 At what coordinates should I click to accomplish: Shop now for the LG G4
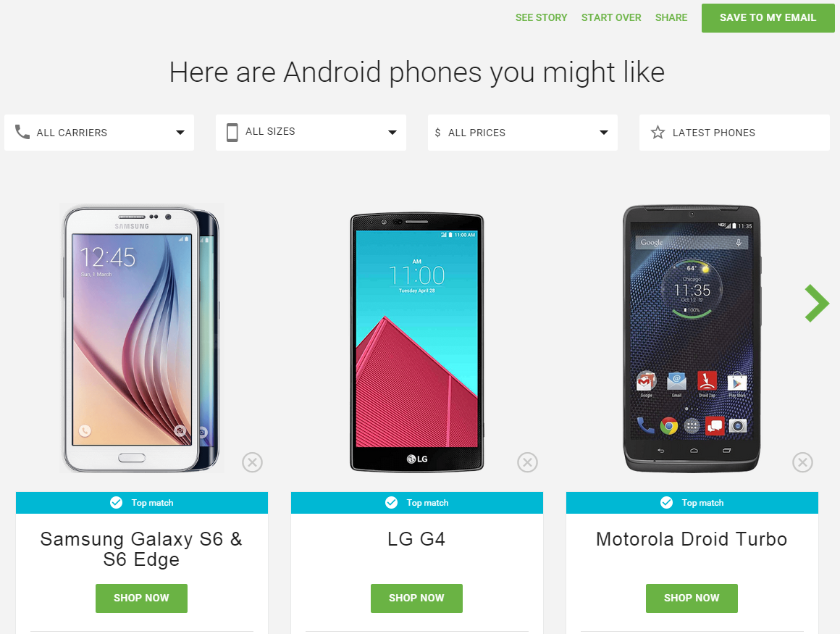point(417,598)
